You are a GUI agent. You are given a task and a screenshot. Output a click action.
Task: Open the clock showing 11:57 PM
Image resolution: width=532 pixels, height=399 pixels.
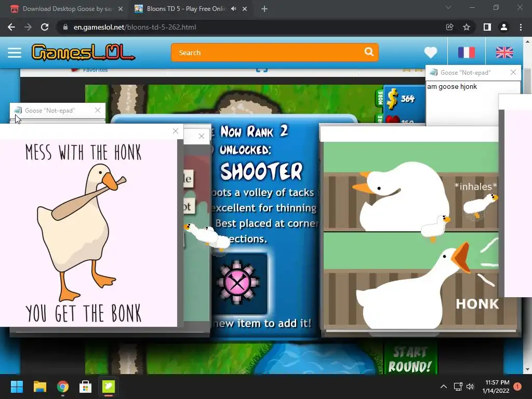[x=496, y=387]
